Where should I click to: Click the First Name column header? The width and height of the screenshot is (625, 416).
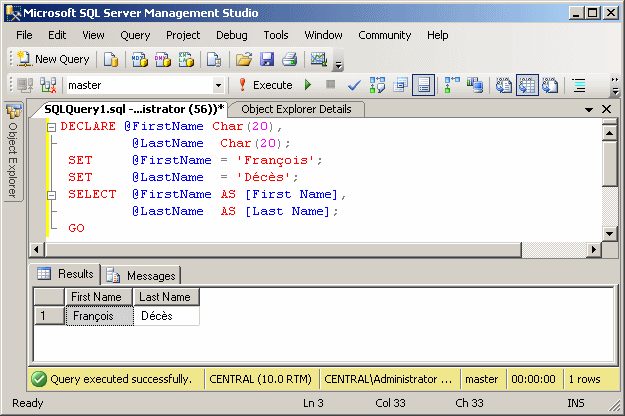click(x=98, y=297)
